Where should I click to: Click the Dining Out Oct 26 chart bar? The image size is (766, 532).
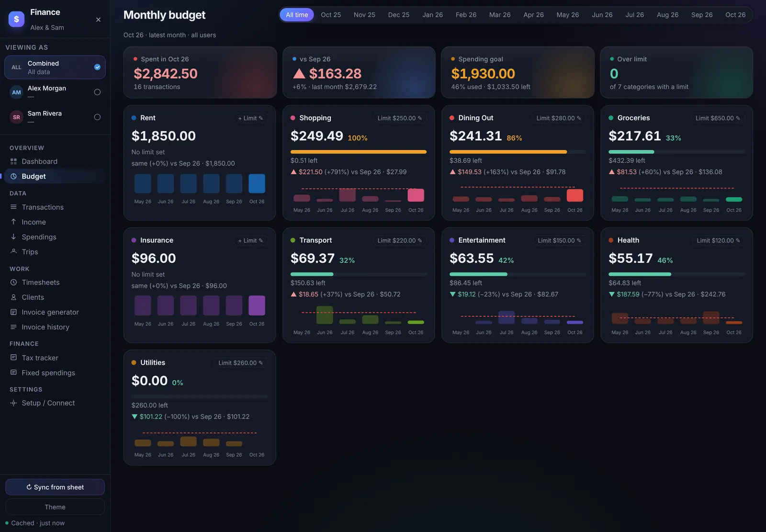(x=574, y=195)
